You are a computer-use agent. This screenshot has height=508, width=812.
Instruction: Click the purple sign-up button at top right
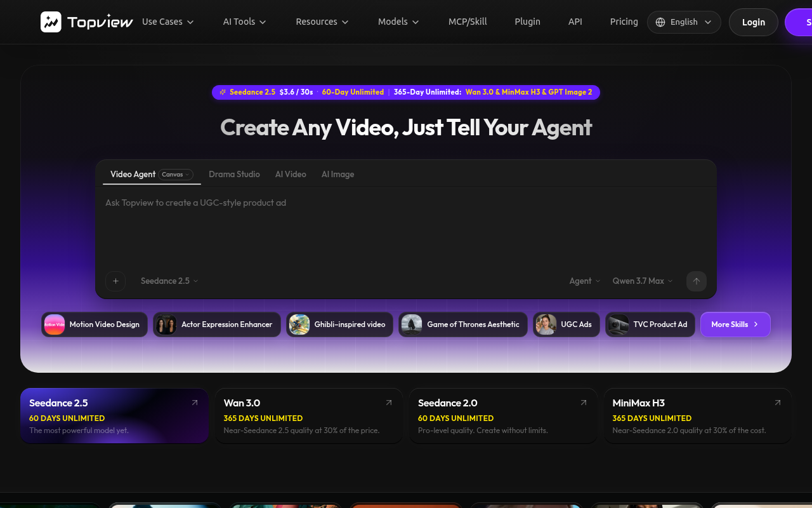click(x=799, y=22)
